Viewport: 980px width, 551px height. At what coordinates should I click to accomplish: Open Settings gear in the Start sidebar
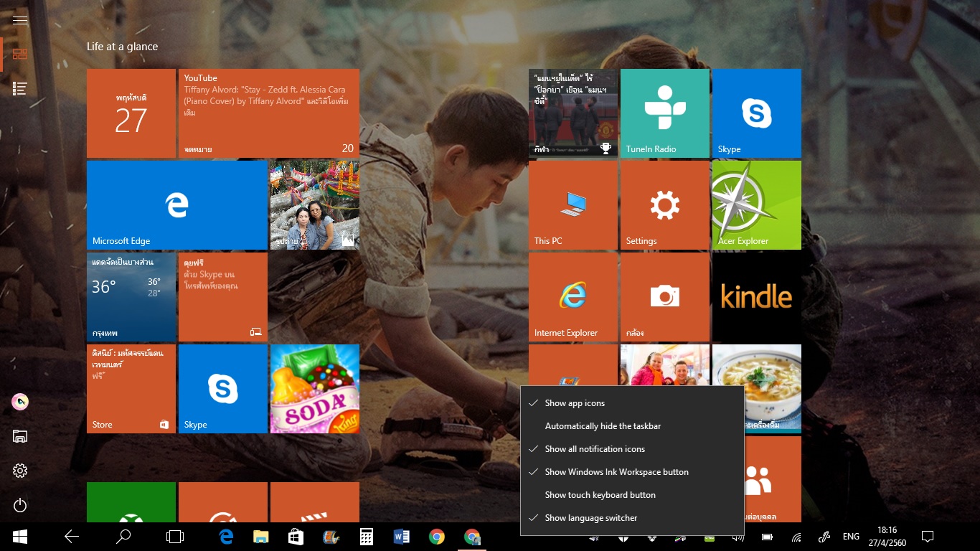click(20, 471)
